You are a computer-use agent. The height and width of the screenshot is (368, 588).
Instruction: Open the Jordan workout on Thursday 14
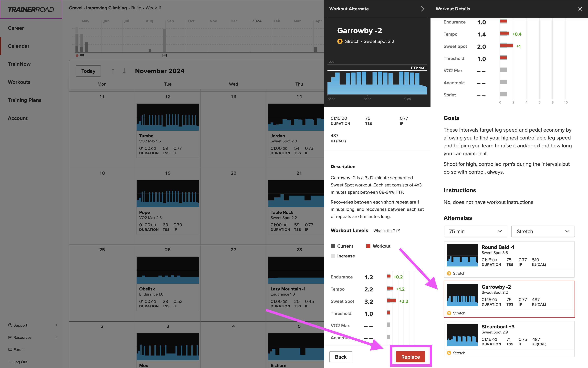pyautogui.click(x=296, y=130)
